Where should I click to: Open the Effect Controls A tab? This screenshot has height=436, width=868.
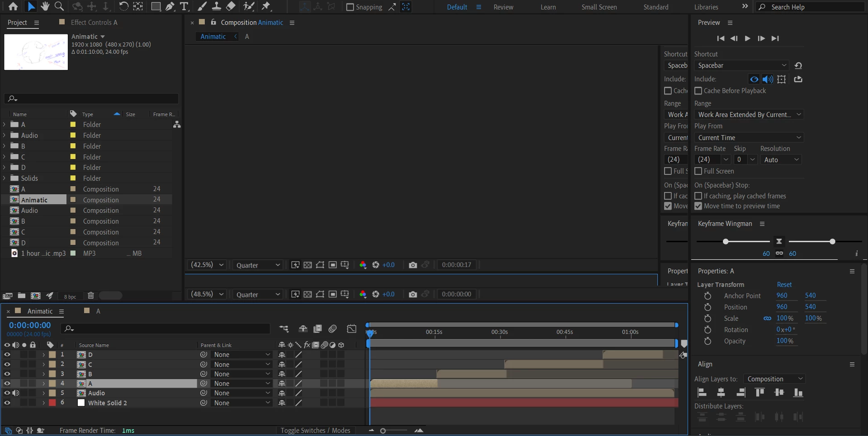click(x=94, y=23)
